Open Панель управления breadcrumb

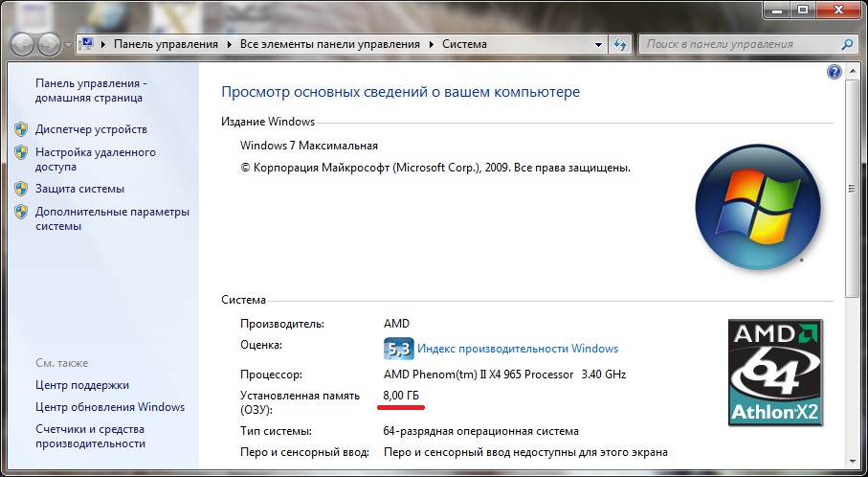click(x=167, y=44)
